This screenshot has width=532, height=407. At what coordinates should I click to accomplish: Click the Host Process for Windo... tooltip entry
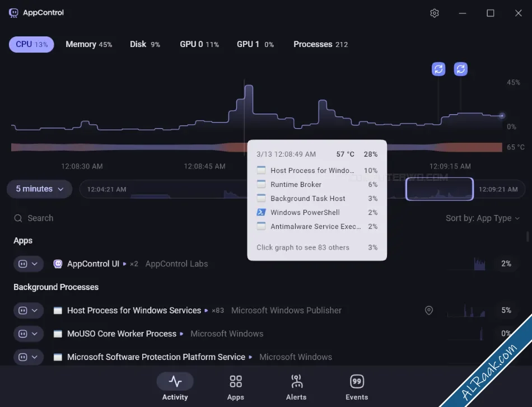click(x=317, y=170)
